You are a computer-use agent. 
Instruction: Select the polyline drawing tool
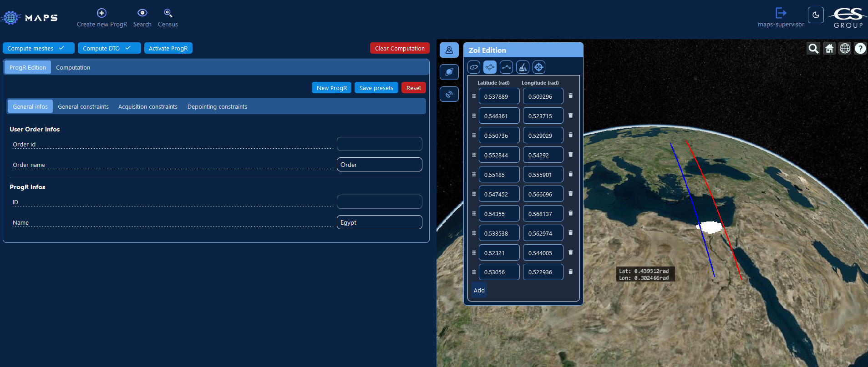coord(506,67)
